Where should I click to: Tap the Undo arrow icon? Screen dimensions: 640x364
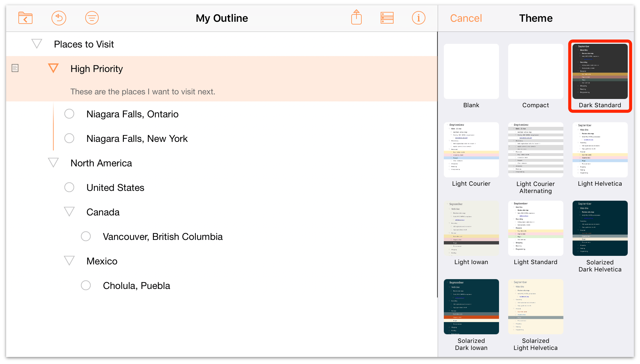(x=59, y=18)
